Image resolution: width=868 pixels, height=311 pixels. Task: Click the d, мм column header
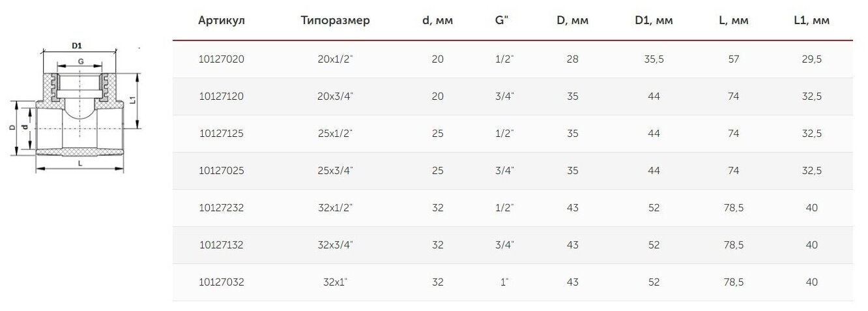pyautogui.click(x=437, y=21)
